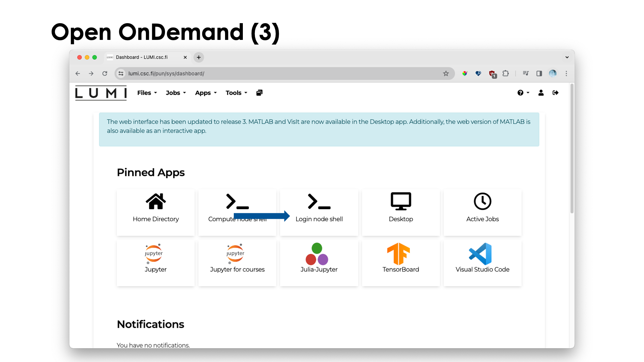Screen dimensions: 644x362
Task: Log out using the sign-out icon
Action: pos(555,93)
